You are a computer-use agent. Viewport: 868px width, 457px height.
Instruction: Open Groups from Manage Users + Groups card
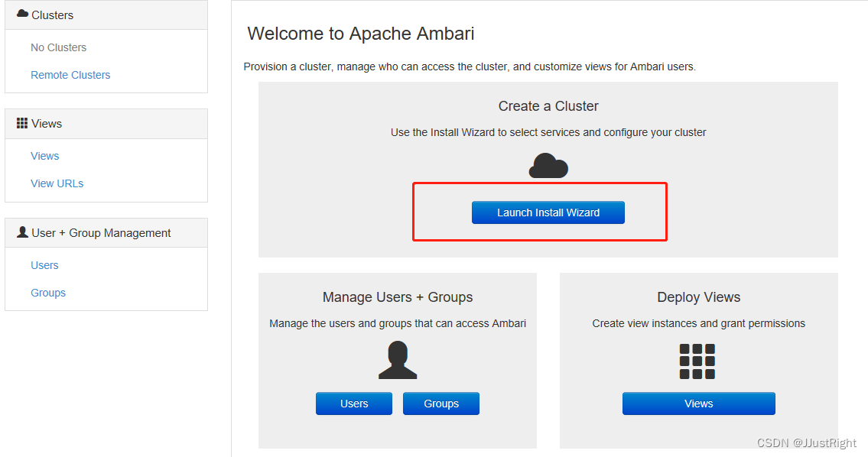pyautogui.click(x=441, y=404)
